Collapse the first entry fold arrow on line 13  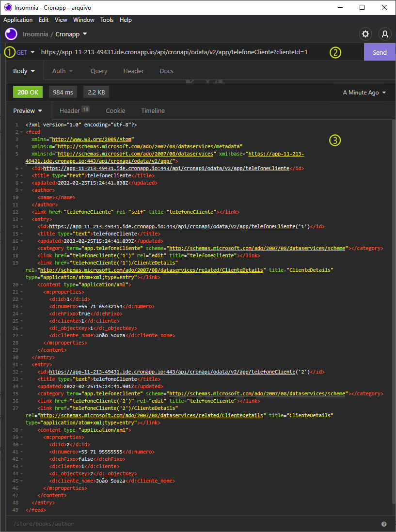pos(22,219)
